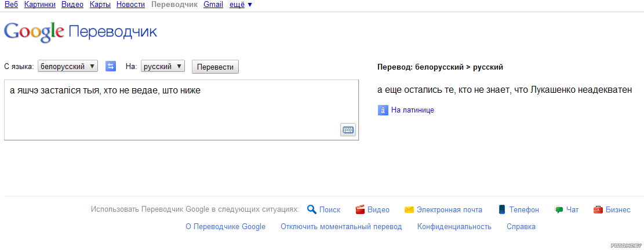Click the Видео clapperboard icon
This screenshot has width=644, height=250.
(360, 210)
